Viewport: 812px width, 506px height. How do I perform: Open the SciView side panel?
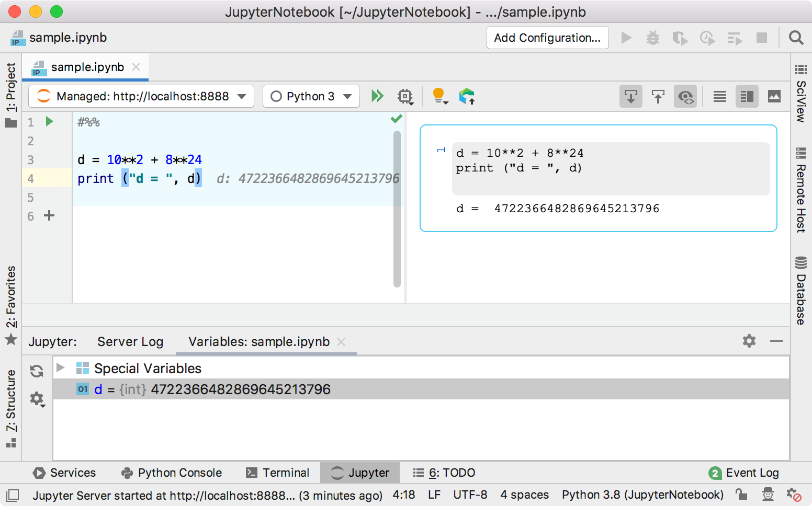(x=800, y=93)
